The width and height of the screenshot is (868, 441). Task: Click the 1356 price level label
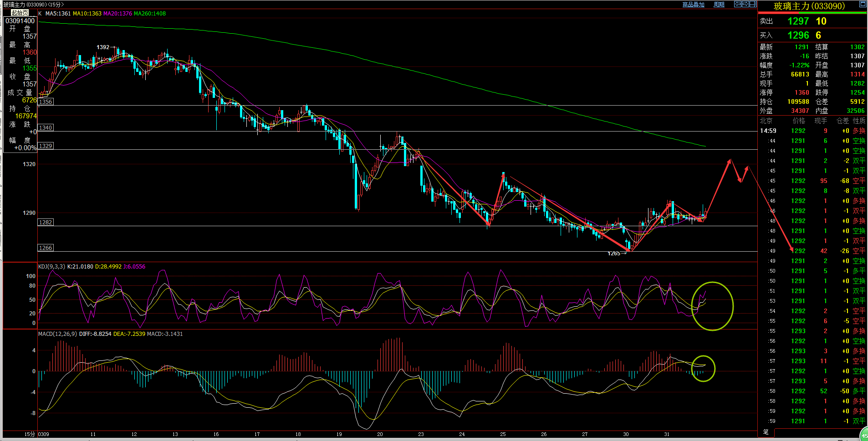(46, 102)
